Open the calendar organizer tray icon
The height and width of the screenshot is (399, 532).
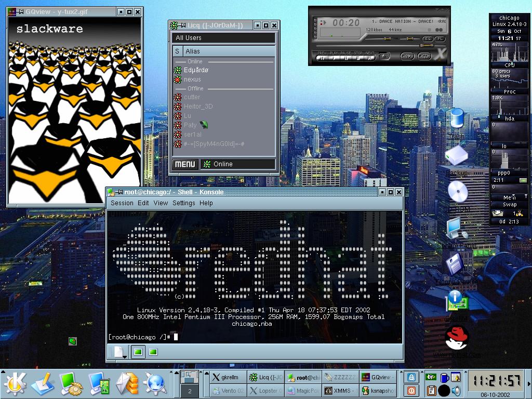click(x=456, y=377)
